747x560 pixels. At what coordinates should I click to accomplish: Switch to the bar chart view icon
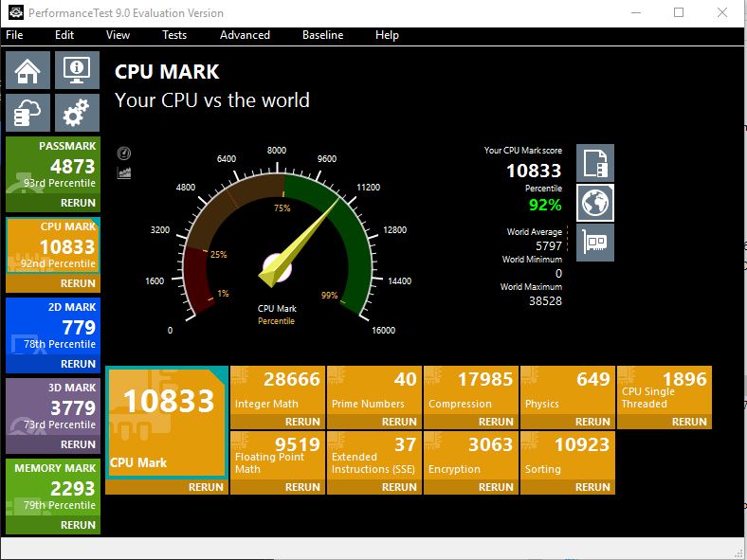[x=123, y=172]
